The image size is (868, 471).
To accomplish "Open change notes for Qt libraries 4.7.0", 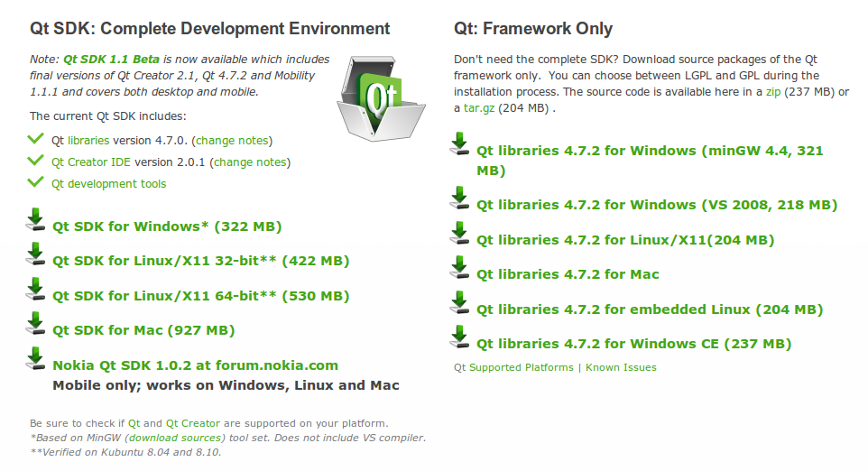I will tap(232, 141).
